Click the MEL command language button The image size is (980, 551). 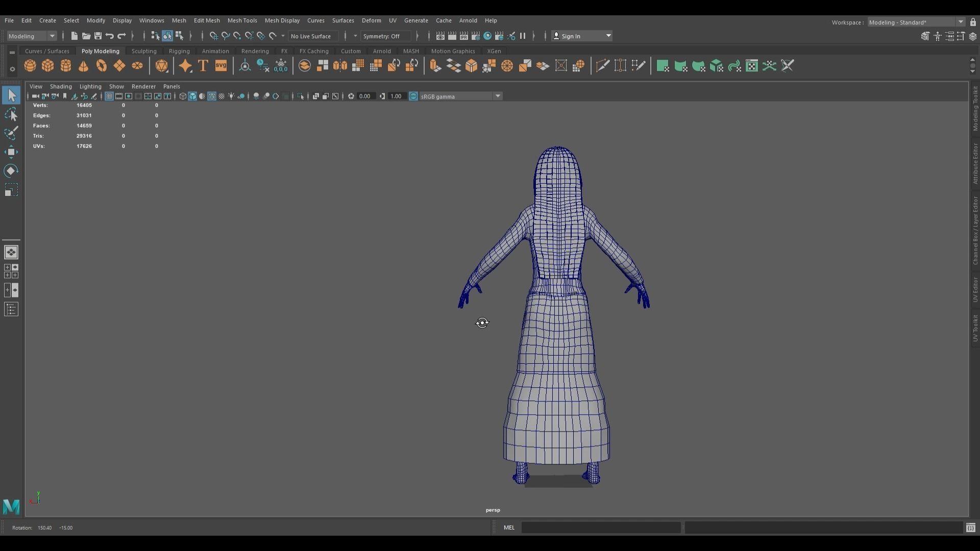[509, 528]
